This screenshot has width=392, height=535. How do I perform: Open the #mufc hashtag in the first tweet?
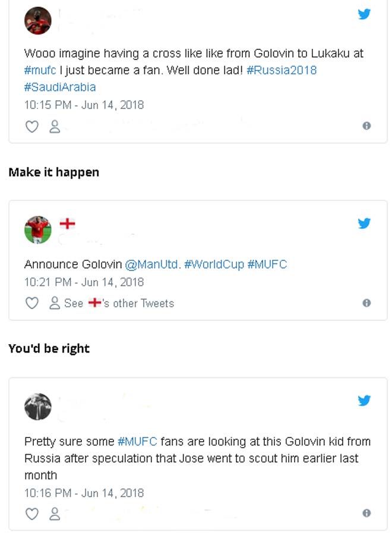pyautogui.click(x=40, y=70)
